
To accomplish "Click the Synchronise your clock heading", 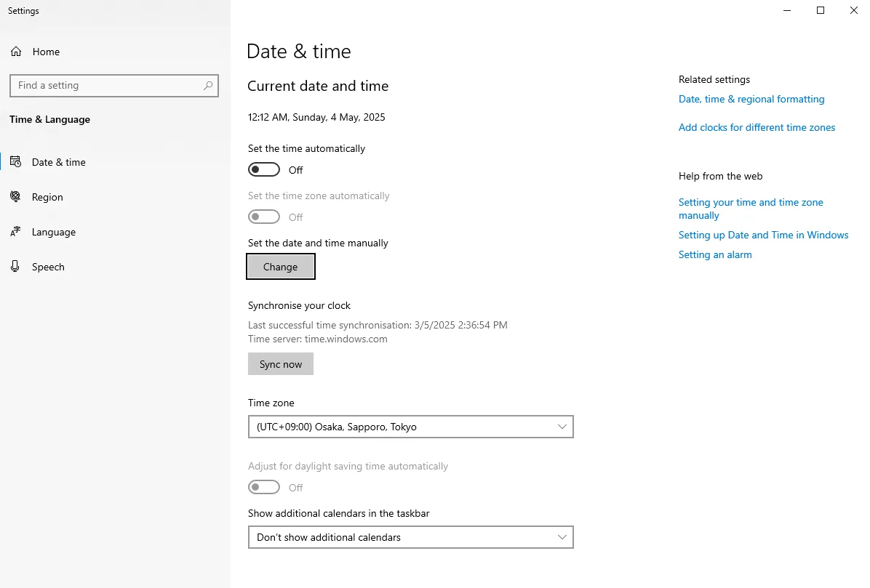I will tap(299, 305).
